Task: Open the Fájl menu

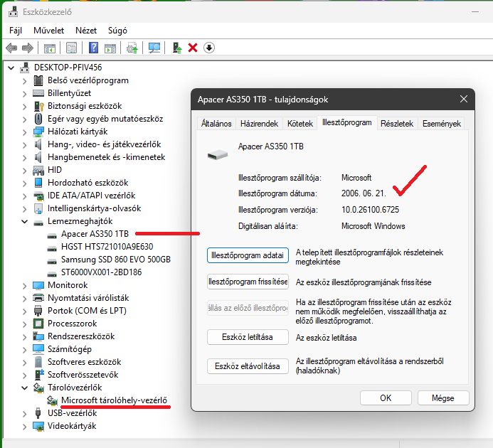Action: 16,31
